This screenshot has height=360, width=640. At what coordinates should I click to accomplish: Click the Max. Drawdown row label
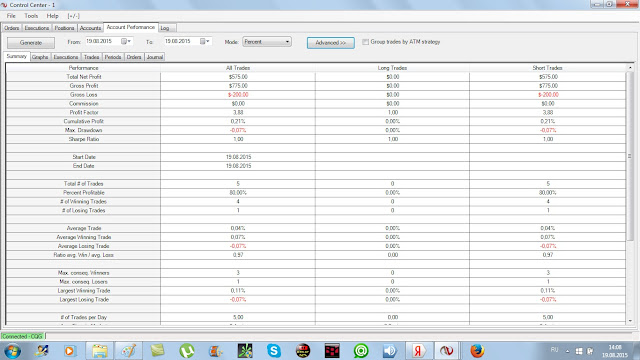coord(84,130)
